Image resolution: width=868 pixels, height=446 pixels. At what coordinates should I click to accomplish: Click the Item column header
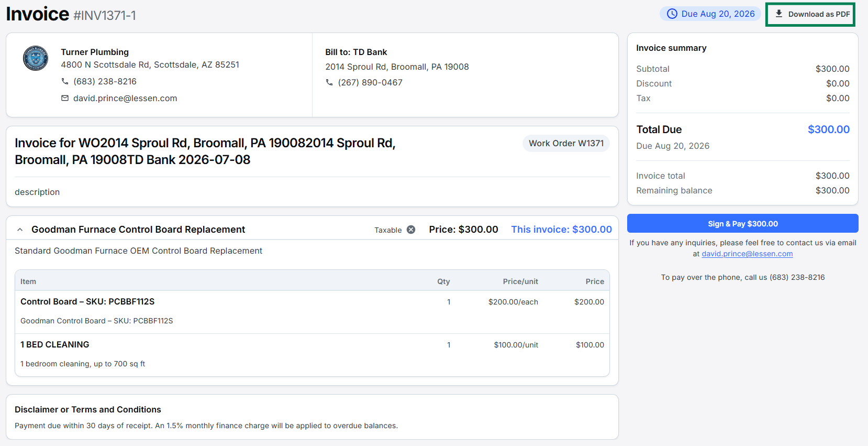point(28,281)
